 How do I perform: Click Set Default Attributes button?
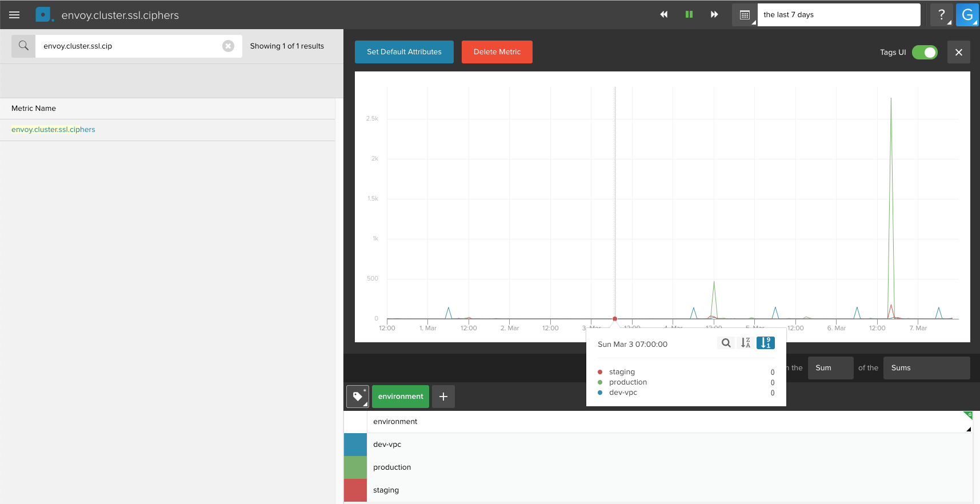(x=404, y=52)
